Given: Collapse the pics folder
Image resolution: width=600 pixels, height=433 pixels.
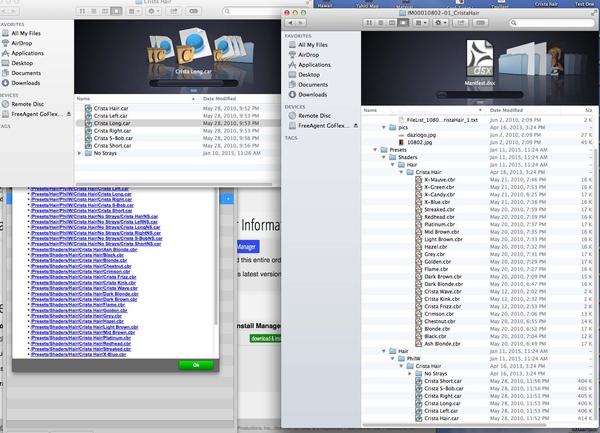Looking at the screenshot, I should click(384, 127).
